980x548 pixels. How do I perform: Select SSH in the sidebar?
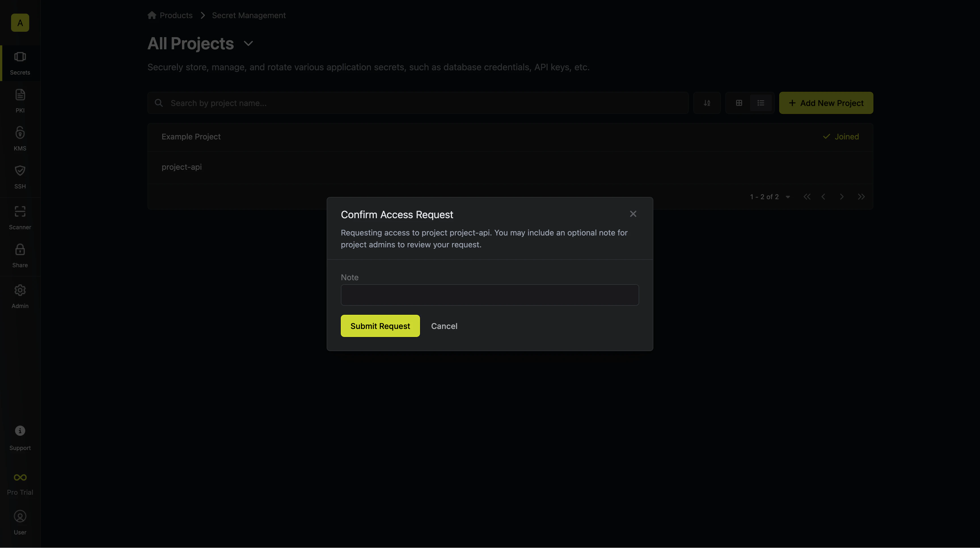click(x=20, y=177)
